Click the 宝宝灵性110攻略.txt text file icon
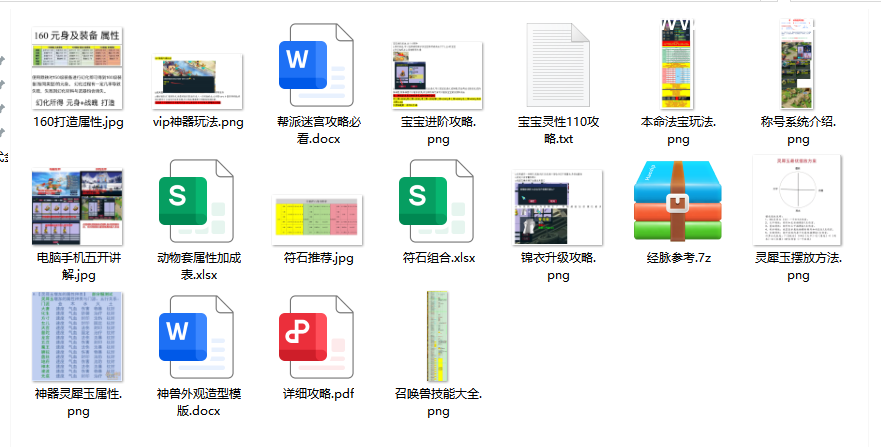 558,66
